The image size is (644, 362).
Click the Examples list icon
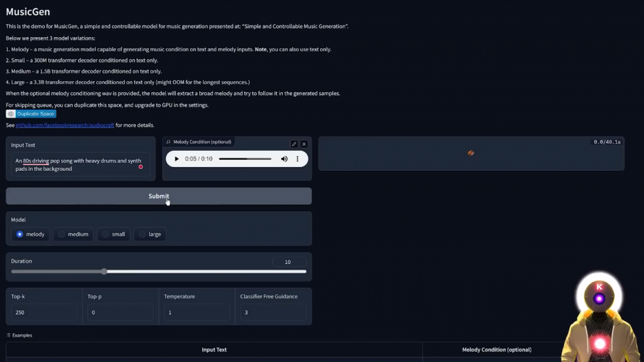tap(9, 336)
